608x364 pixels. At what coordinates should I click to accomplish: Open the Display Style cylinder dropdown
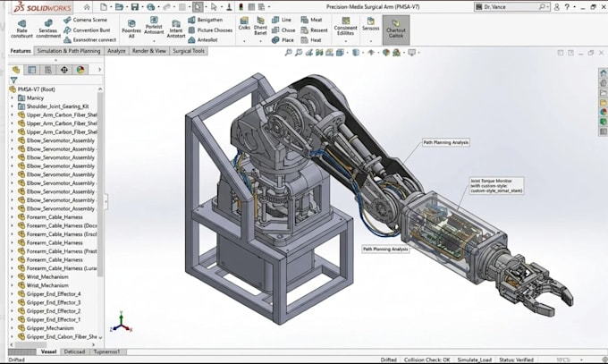356,53
